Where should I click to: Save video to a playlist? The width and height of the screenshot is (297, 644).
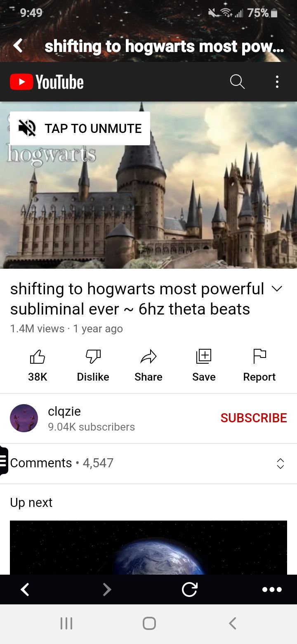click(204, 365)
